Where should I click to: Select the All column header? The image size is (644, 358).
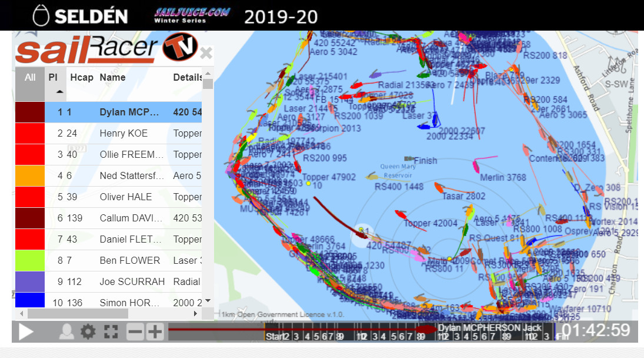point(30,84)
